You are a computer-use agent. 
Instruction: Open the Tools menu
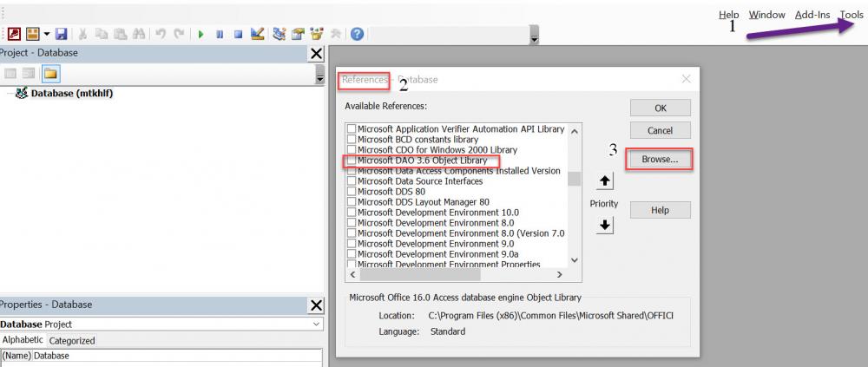click(x=852, y=15)
